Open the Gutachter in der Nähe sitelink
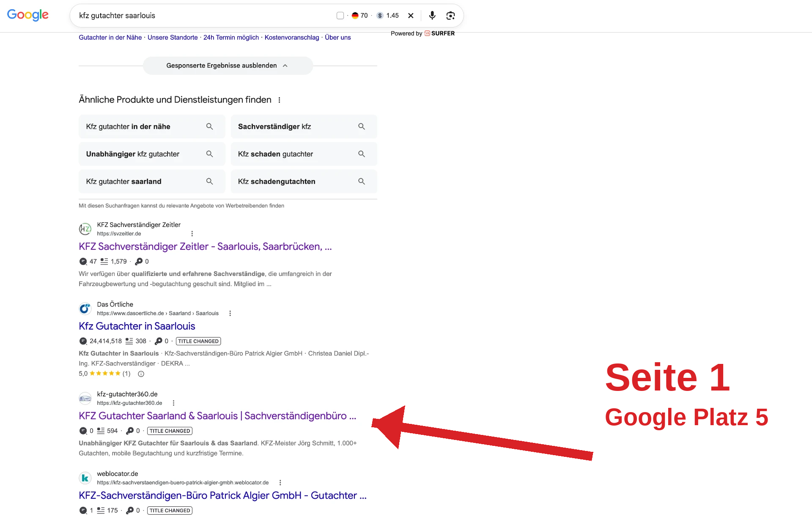 (110, 37)
